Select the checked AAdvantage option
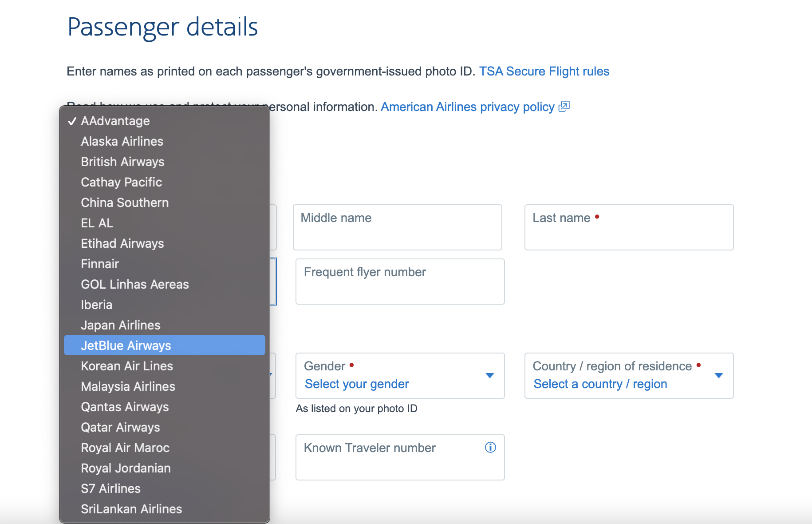This screenshot has width=812, height=524. point(115,121)
